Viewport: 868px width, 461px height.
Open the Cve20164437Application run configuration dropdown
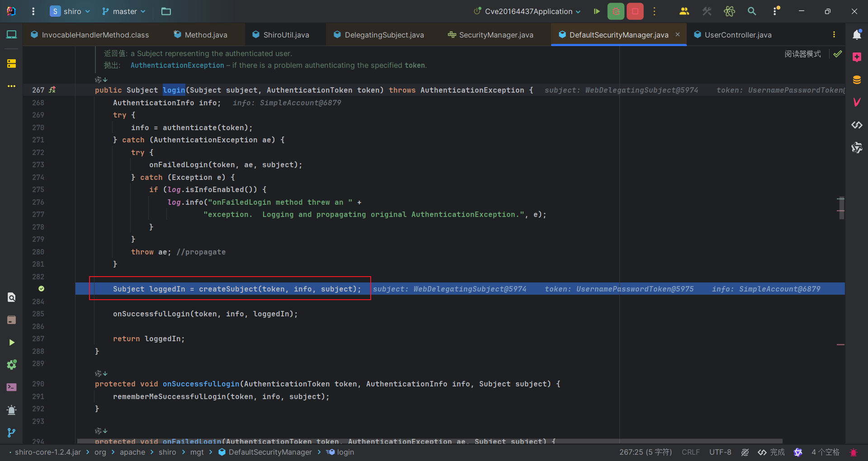point(527,11)
